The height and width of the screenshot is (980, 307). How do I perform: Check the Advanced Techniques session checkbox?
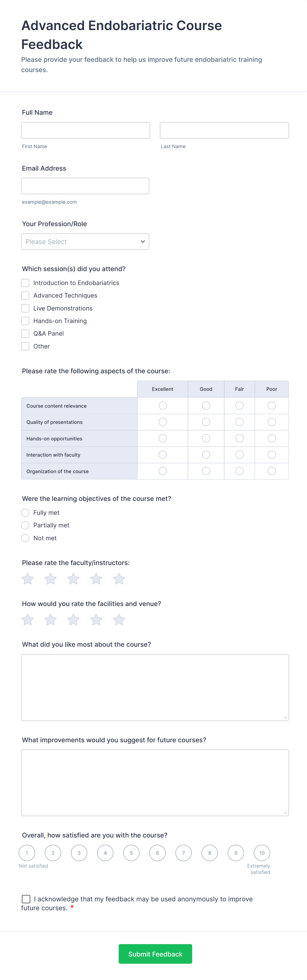click(25, 295)
